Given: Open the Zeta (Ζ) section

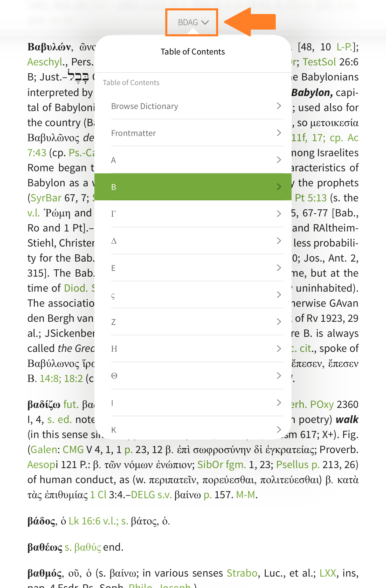Looking at the screenshot, I should click(192, 322).
